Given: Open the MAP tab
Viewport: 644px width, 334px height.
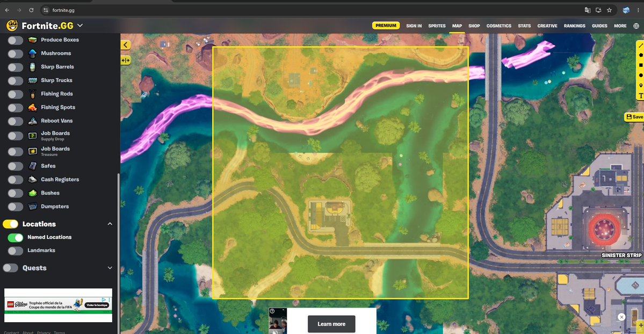Looking at the screenshot, I should coord(457,25).
